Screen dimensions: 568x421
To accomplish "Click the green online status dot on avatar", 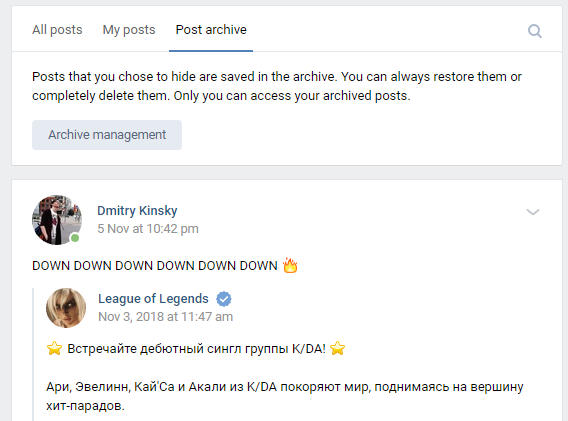I will [x=75, y=238].
